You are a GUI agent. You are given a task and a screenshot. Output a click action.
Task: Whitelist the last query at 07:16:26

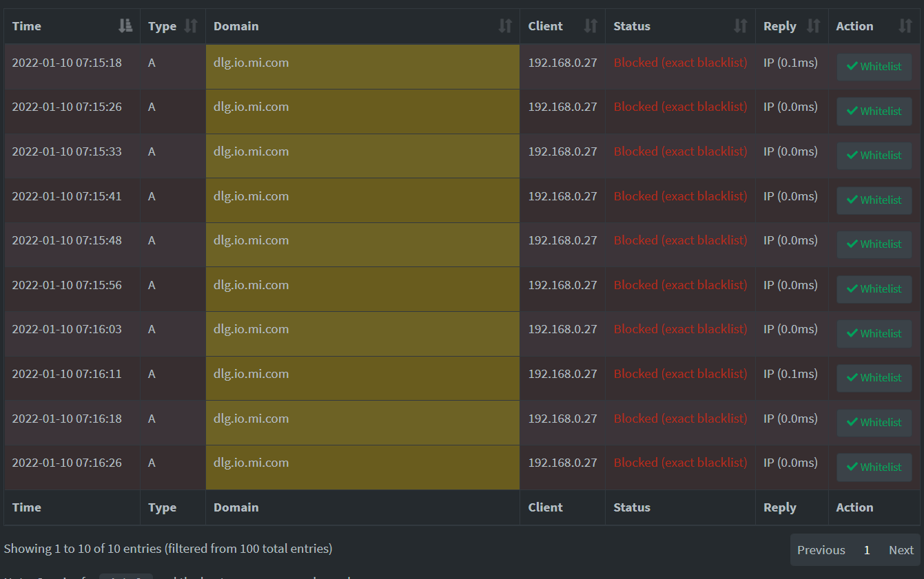[x=874, y=467]
